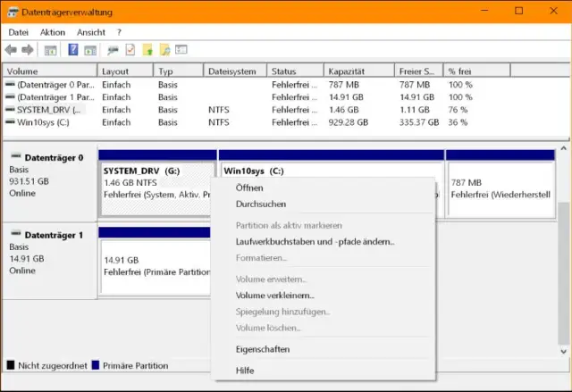This screenshot has width=572, height=392.
Task: Click the back arrow toolbar icon
Action: [11, 50]
